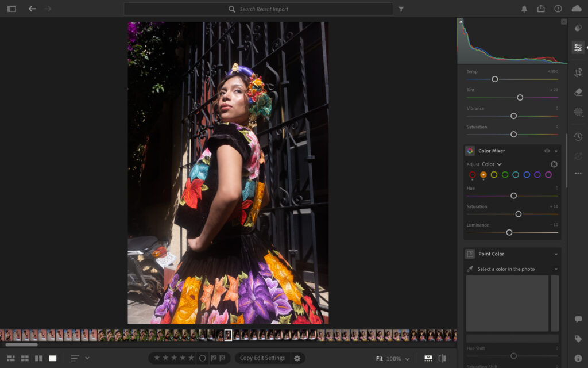Toggle Color Mixer visibility eye
Image resolution: width=588 pixels, height=368 pixels.
tap(547, 151)
